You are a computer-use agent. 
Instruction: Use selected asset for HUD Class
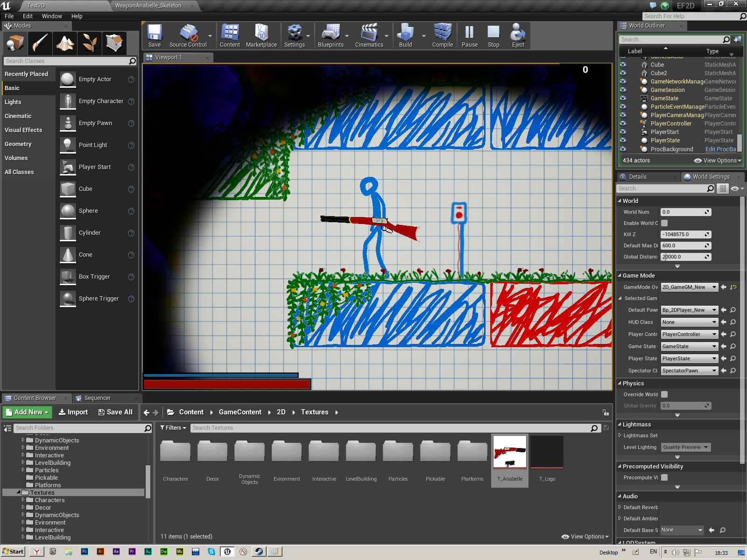point(724,322)
